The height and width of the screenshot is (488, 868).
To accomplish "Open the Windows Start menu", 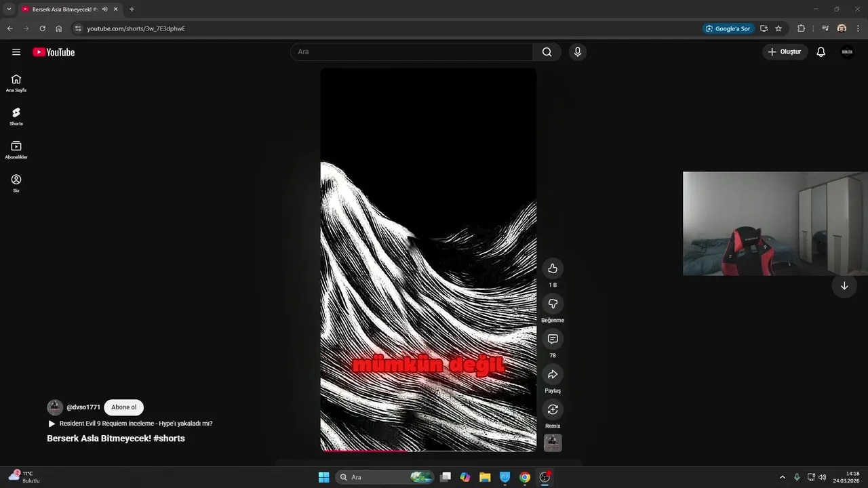I will (323, 477).
